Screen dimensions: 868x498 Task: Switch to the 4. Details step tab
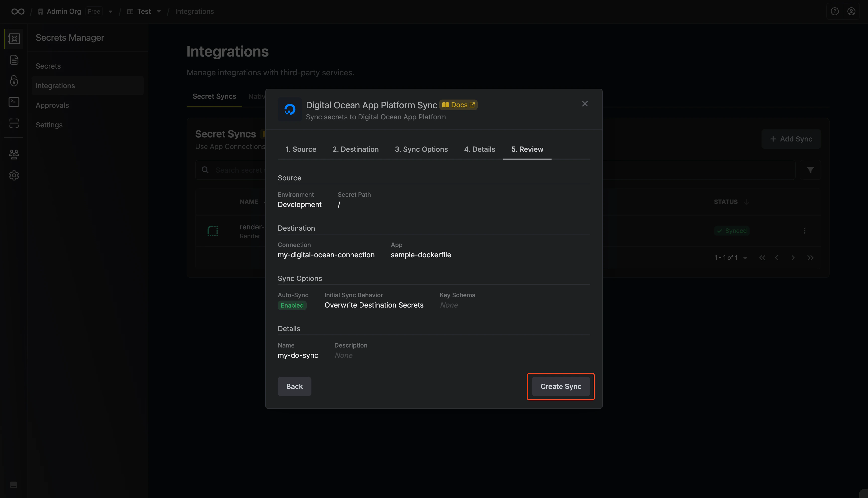(x=480, y=149)
